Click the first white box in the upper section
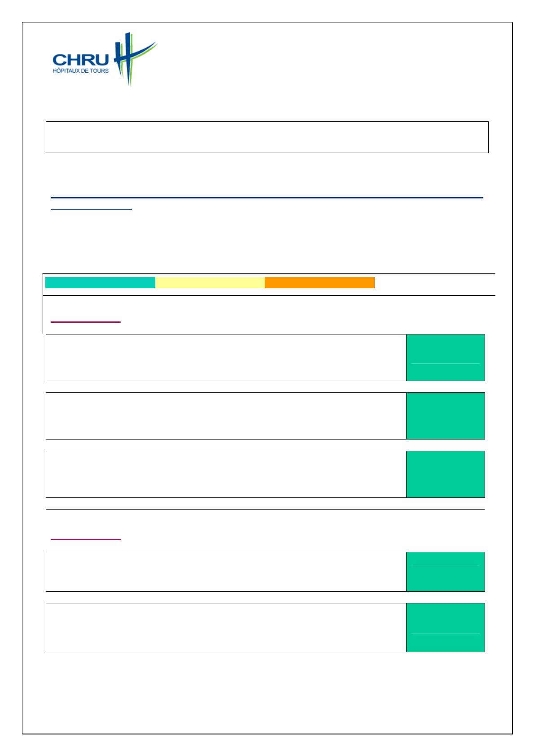Screen dimensions: 534x756 point(226,357)
